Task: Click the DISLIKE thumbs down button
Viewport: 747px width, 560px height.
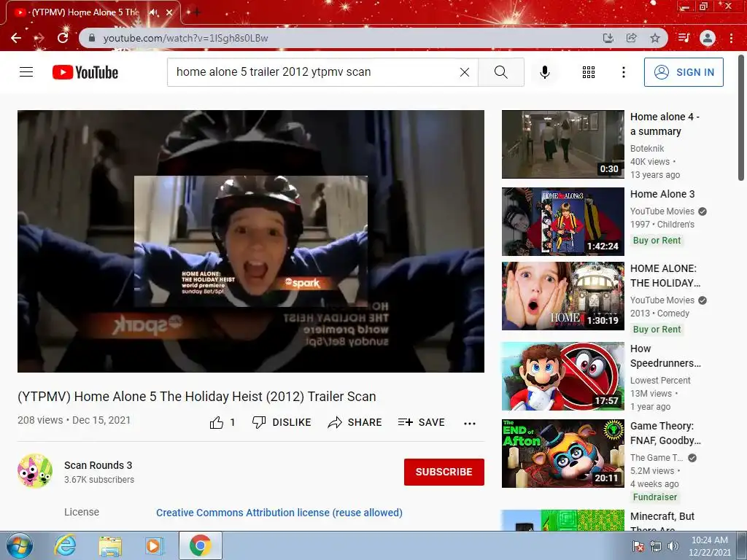Action: tap(282, 422)
